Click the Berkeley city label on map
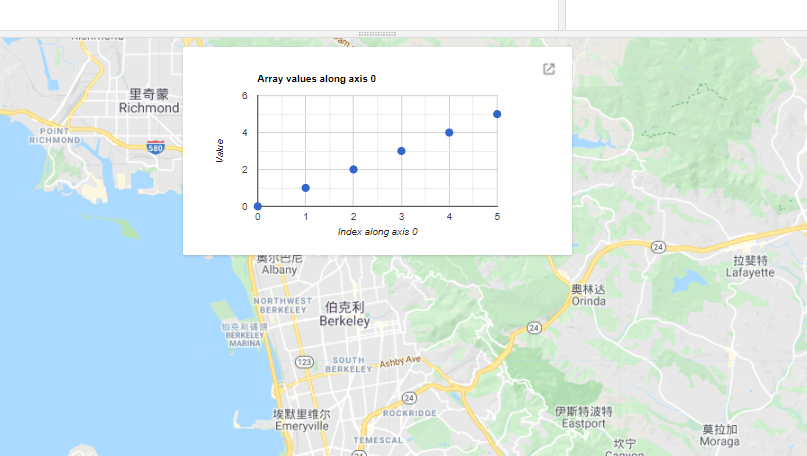This screenshot has width=807, height=456. click(344, 314)
